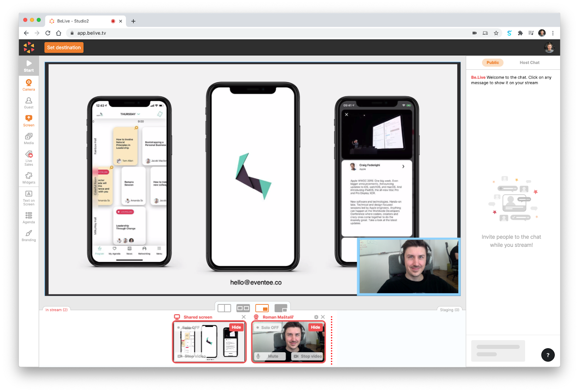
Task: Toggle Solo on Roman Maštalíř camera
Action: (x=268, y=328)
